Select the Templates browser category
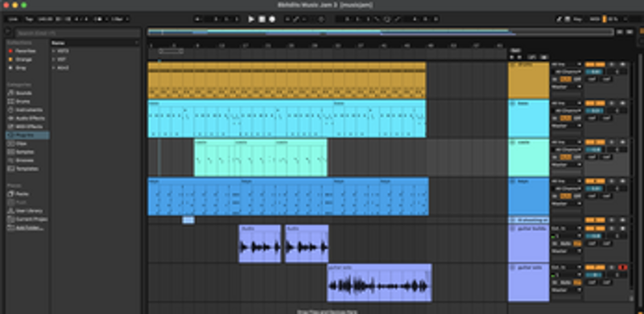Viewport: 644px width, 314px height. [x=23, y=169]
